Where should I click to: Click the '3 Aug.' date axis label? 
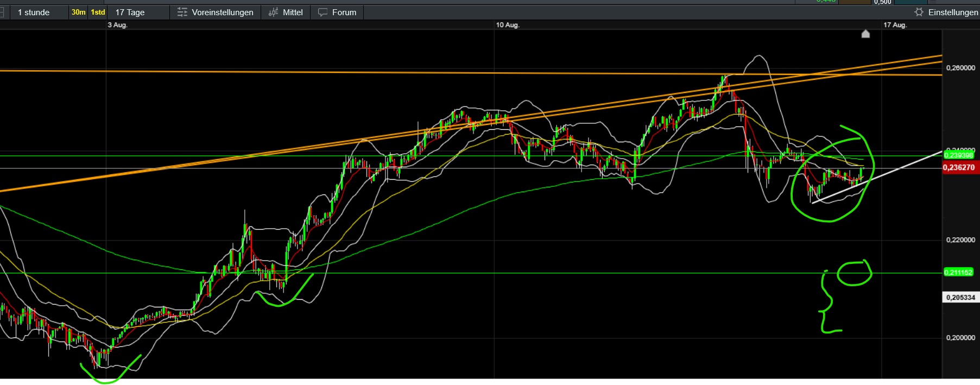tap(118, 25)
